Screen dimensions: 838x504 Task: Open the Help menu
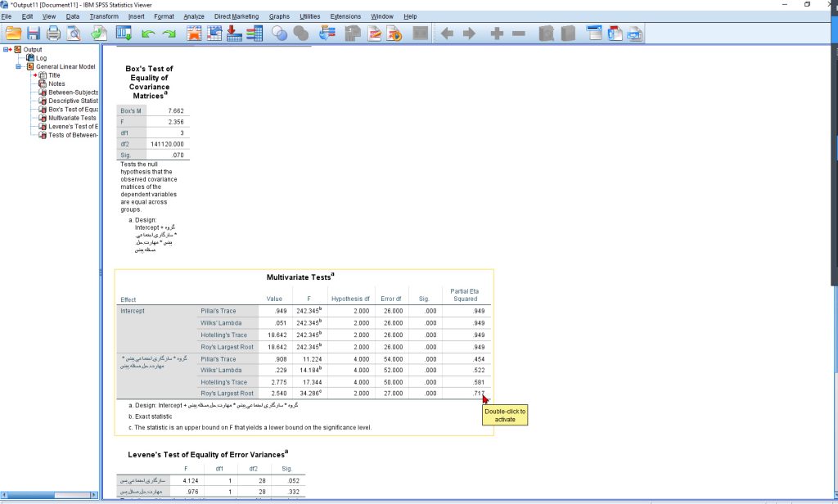coord(410,16)
